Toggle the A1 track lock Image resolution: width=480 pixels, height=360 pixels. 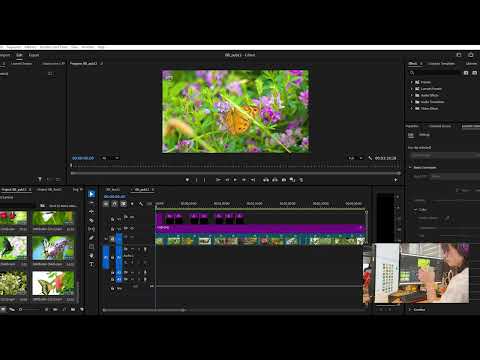coord(112,257)
